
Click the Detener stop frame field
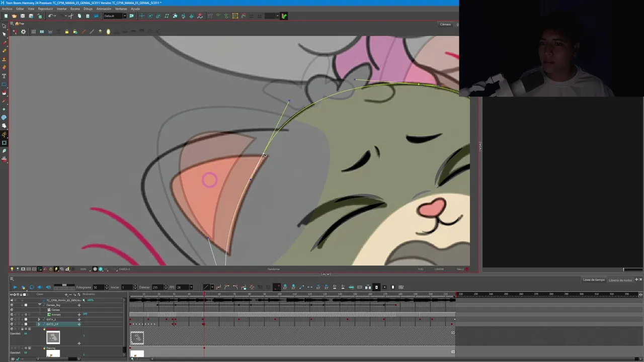click(158, 287)
